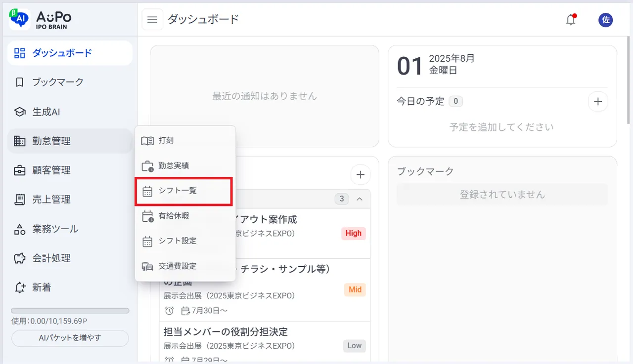The width and height of the screenshot is (633, 364).
Task: Click the AI packet usage progress bar
Action: [70, 311]
